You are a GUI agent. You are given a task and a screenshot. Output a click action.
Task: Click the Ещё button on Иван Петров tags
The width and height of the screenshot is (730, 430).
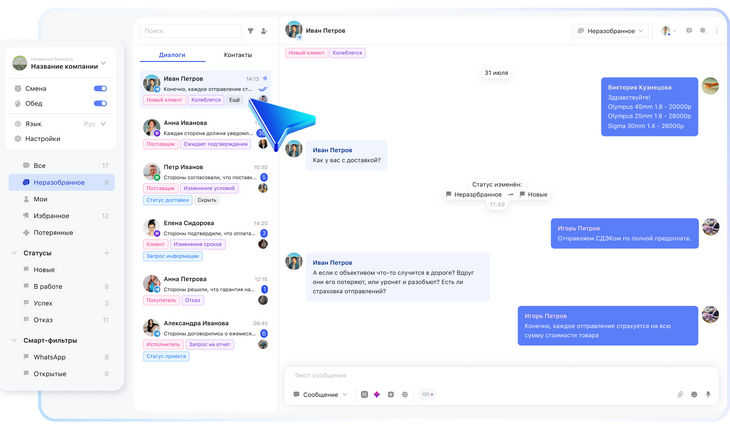pos(235,100)
